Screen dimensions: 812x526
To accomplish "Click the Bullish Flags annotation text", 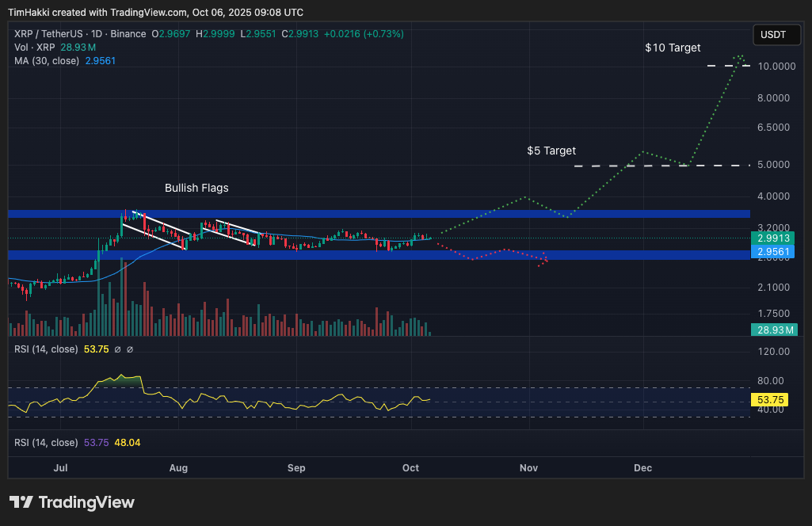I will pos(196,188).
